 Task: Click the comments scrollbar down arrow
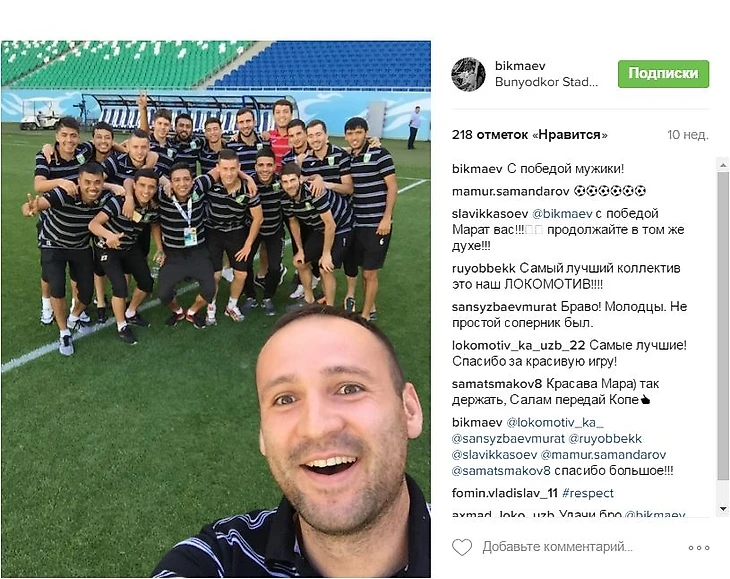[723, 509]
